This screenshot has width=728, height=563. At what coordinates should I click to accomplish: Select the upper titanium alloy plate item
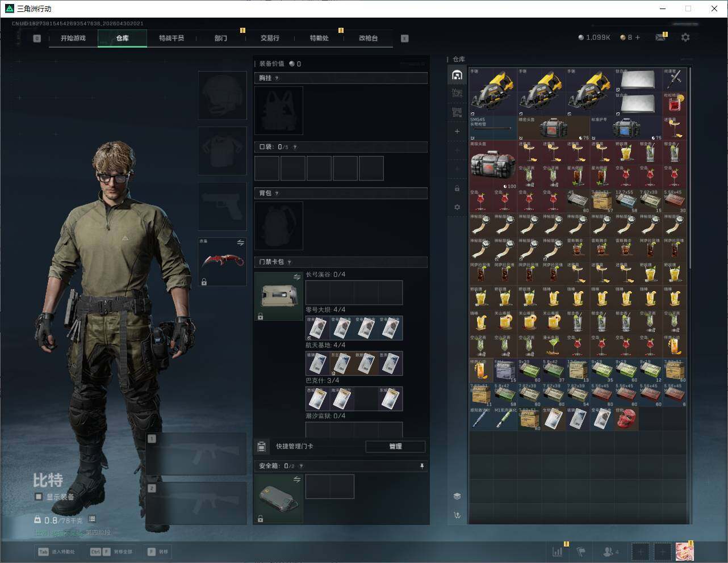(639, 79)
